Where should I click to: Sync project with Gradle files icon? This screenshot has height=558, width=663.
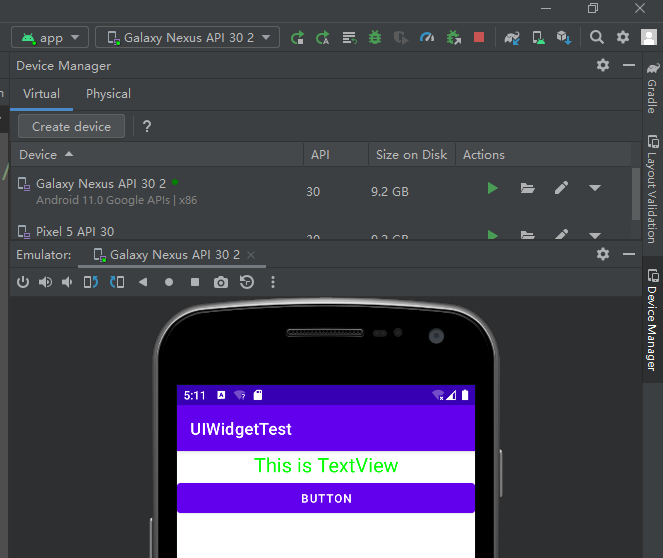point(512,38)
